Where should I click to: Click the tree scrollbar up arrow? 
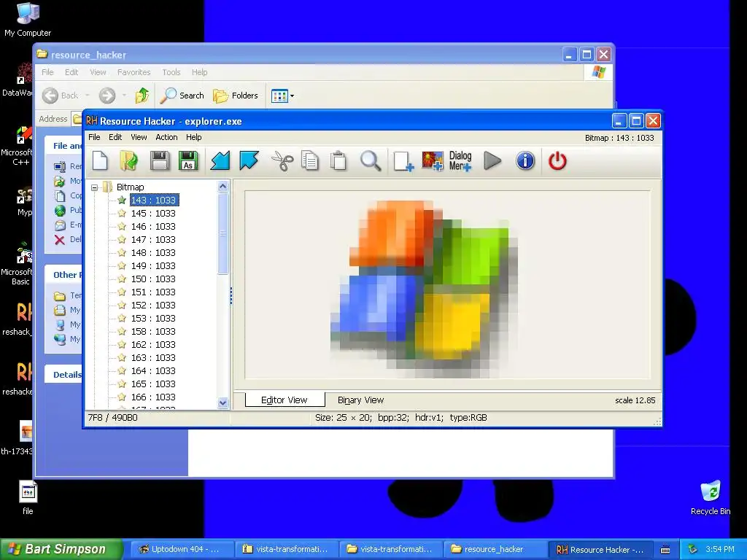click(223, 187)
